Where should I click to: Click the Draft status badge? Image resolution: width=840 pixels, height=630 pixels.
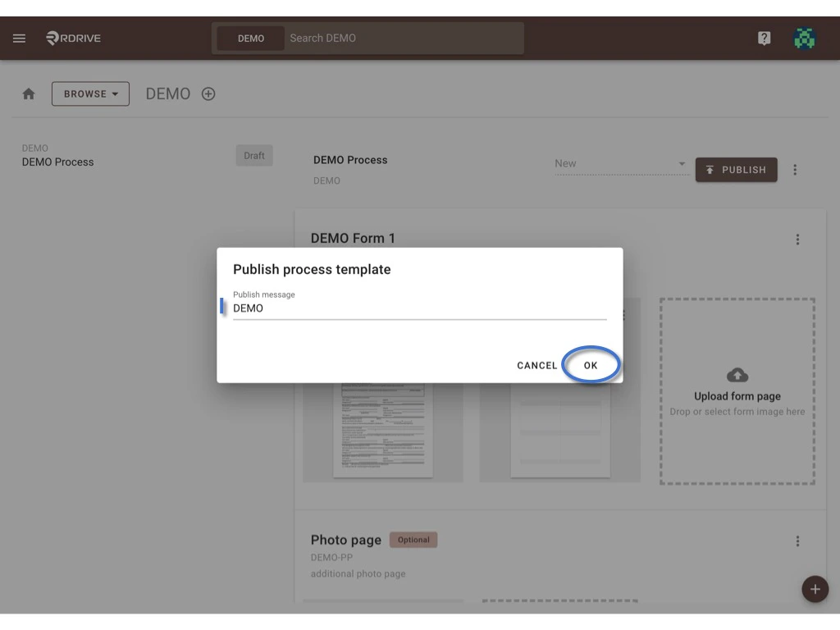pos(254,155)
